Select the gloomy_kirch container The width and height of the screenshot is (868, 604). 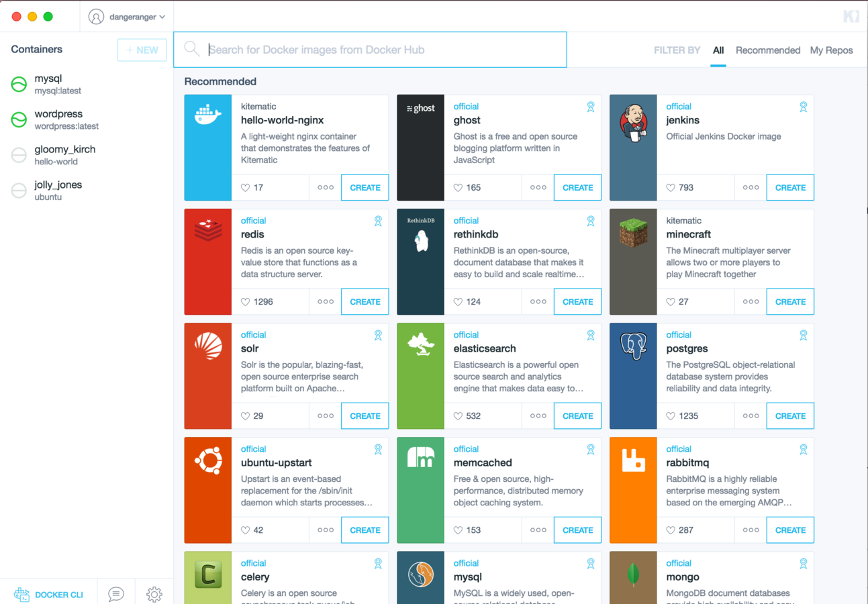[x=87, y=155]
